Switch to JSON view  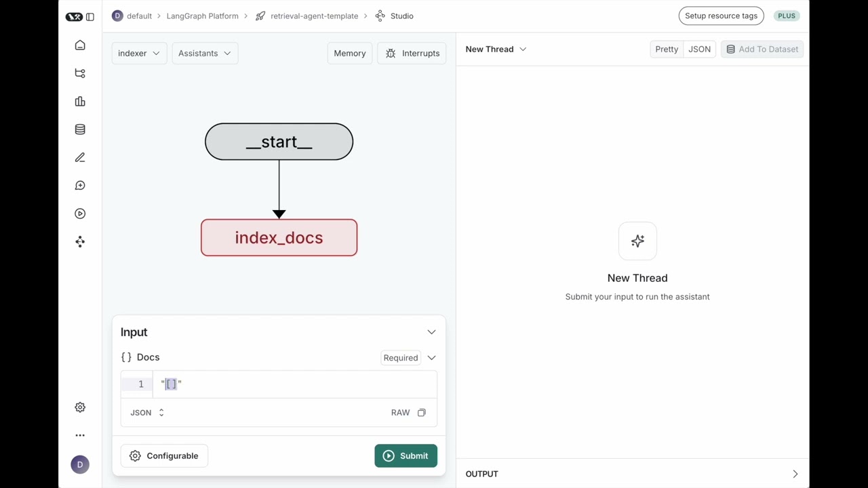[x=699, y=49]
